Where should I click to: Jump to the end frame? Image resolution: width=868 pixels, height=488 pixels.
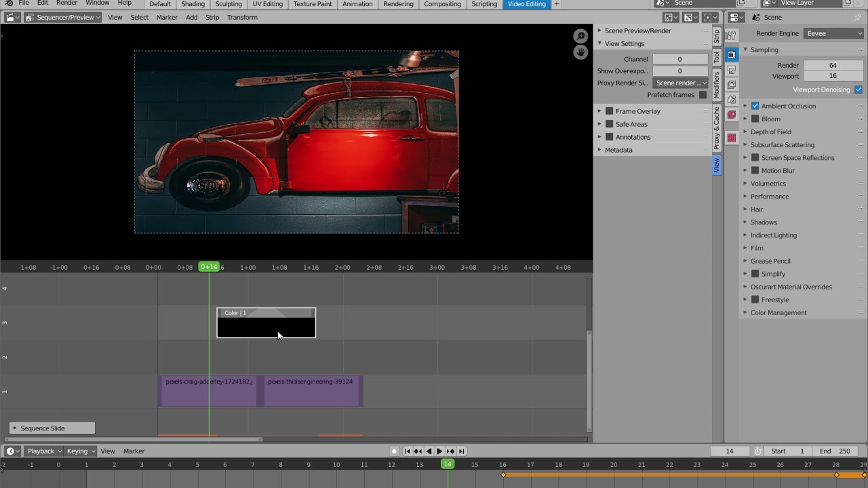(x=461, y=451)
